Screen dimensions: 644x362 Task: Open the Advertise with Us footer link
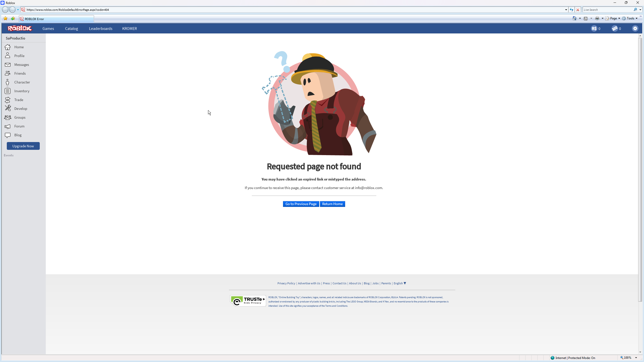point(309,283)
